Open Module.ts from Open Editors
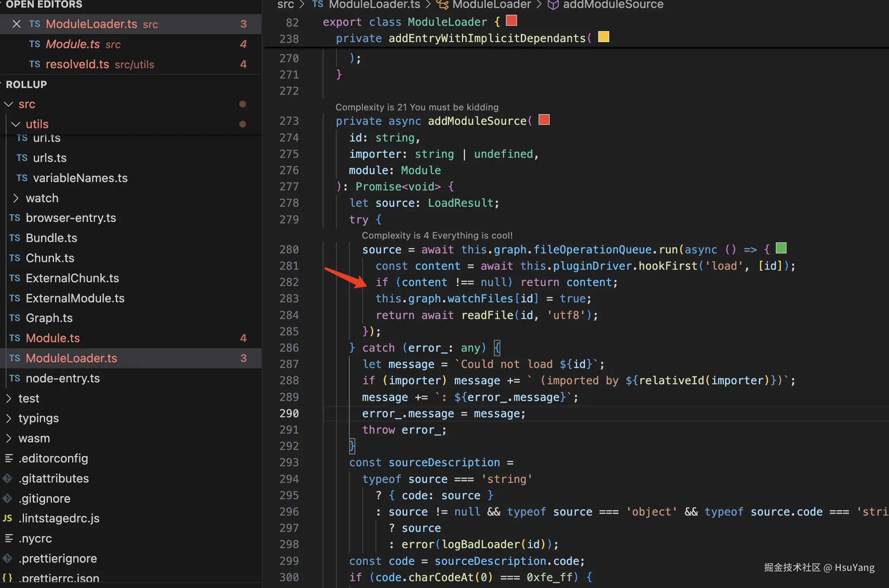The width and height of the screenshot is (889, 588). [x=73, y=44]
